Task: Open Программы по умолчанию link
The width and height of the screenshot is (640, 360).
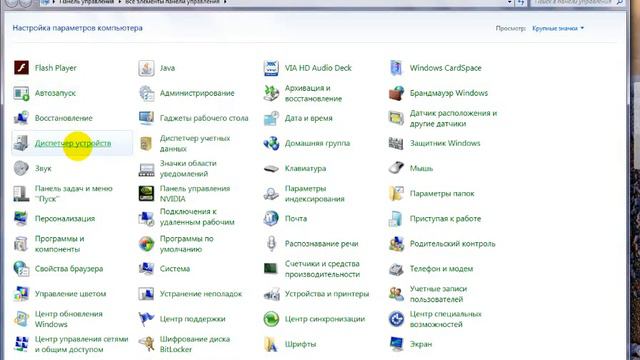Action: [186, 244]
